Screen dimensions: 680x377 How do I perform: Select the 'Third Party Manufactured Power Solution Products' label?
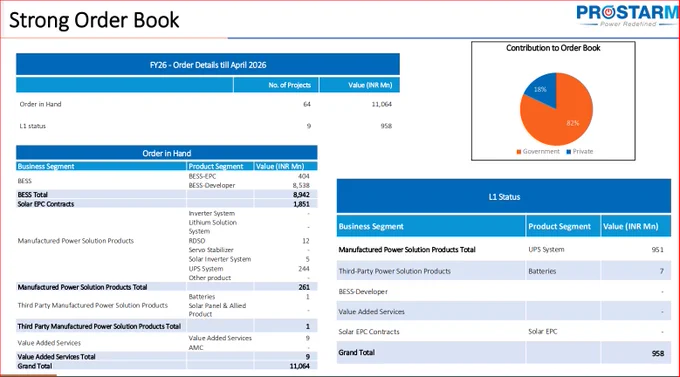(92, 305)
